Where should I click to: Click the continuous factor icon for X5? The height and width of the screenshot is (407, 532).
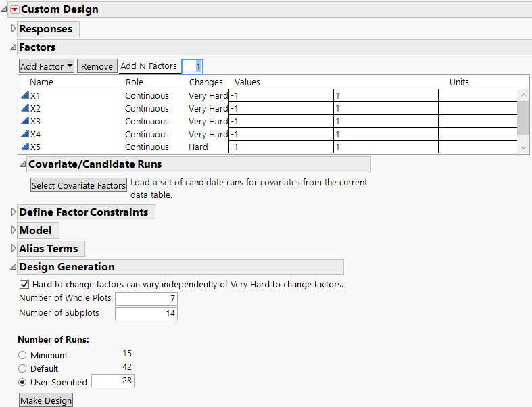25,147
